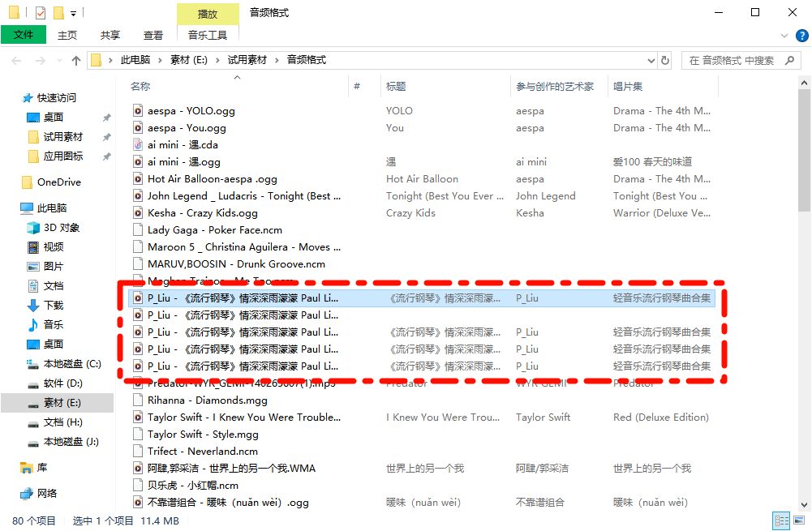Select 素材 (E:) drive in sidebar
This screenshot has height=531, width=812.
pyautogui.click(x=57, y=403)
